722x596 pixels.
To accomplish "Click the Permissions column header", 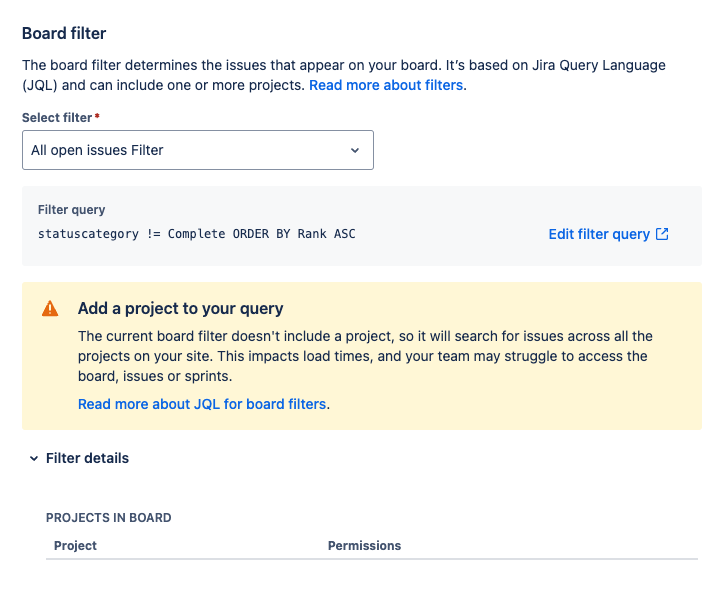I will click(364, 545).
